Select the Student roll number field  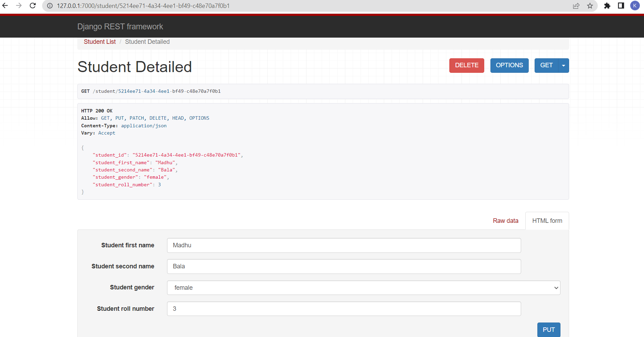pos(344,308)
